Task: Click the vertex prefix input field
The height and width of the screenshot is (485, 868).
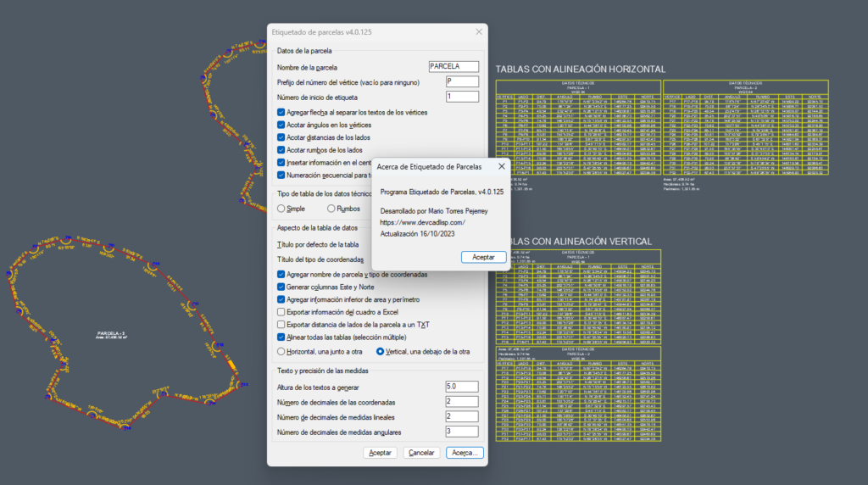Action: click(x=462, y=81)
